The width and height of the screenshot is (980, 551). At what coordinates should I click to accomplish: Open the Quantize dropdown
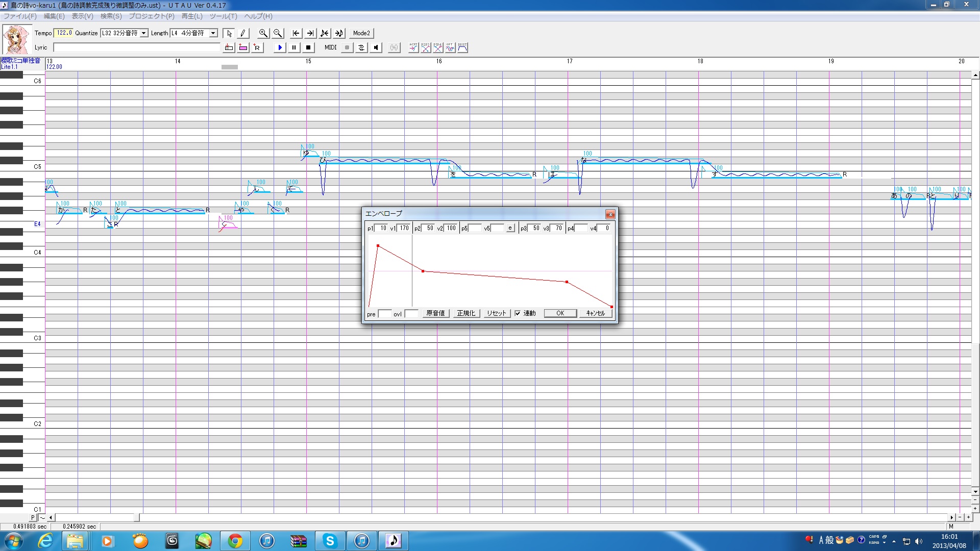144,33
